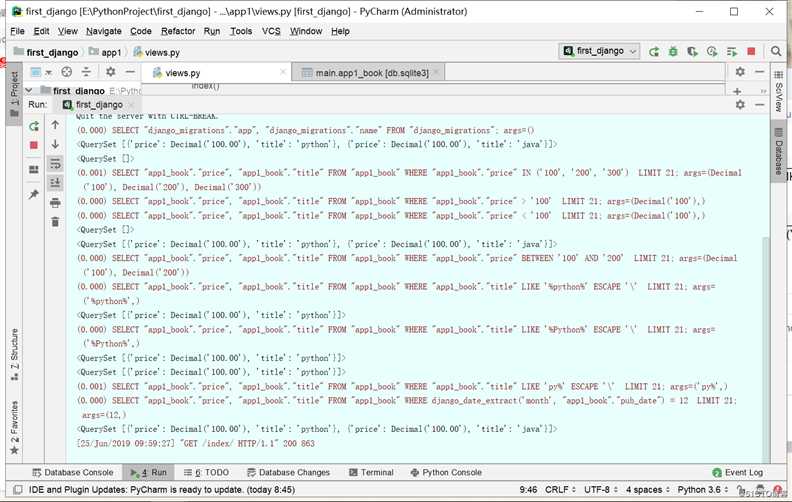The height and width of the screenshot is (502, 792).
Task: Open the first_django run configuration dropdown
Action: click(600, 51)
